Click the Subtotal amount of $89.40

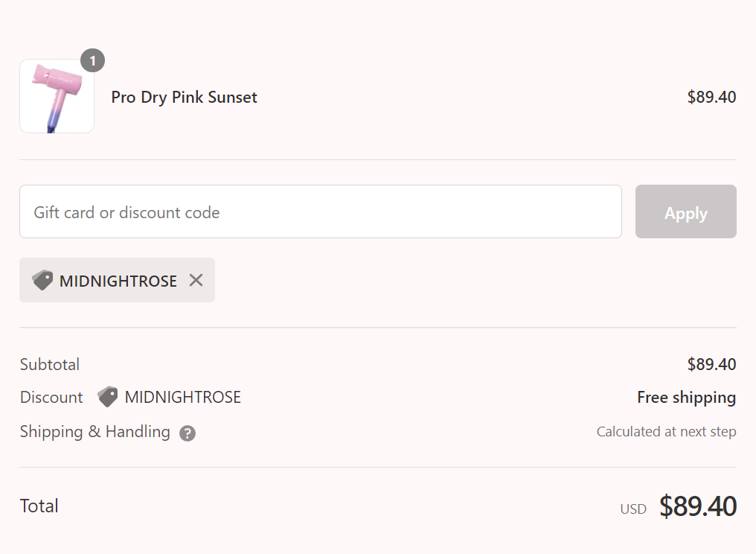coord(711,364)
